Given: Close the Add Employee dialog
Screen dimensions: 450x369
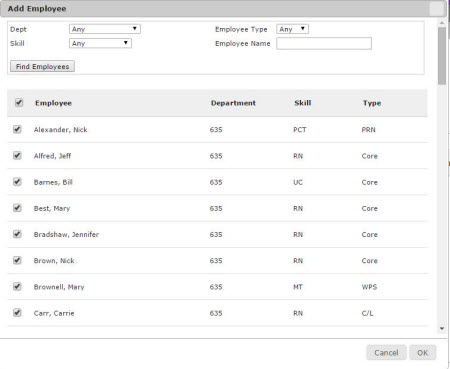Looking at the screenshot, I should (x=437, y=9).
